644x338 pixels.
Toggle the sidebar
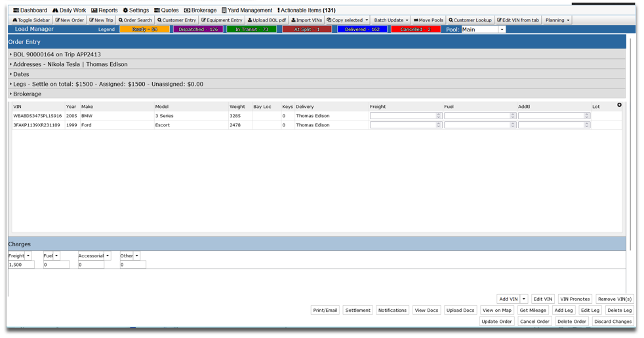31,20
